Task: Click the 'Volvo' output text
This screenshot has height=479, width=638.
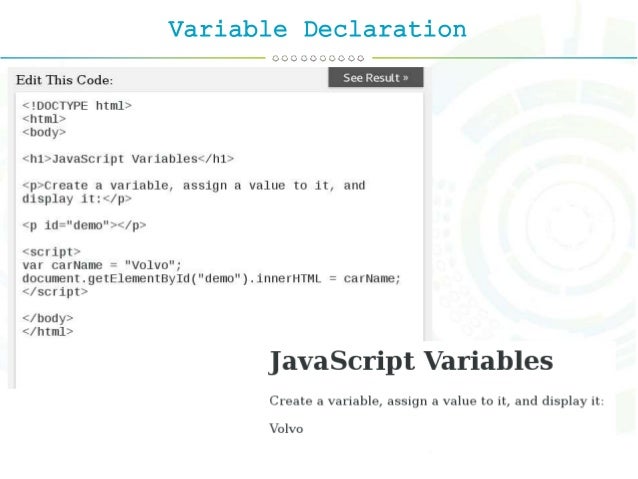Action: click(286, 429)
